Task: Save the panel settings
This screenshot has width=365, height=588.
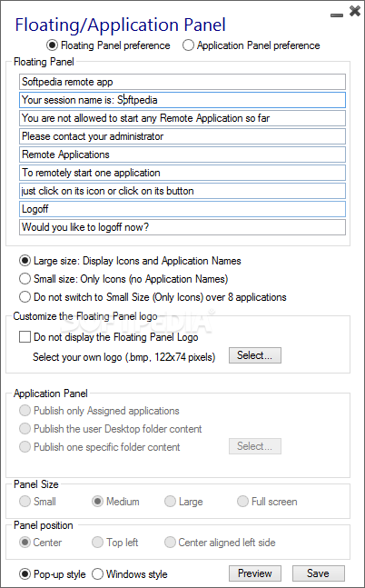Action: coord(318,573)
